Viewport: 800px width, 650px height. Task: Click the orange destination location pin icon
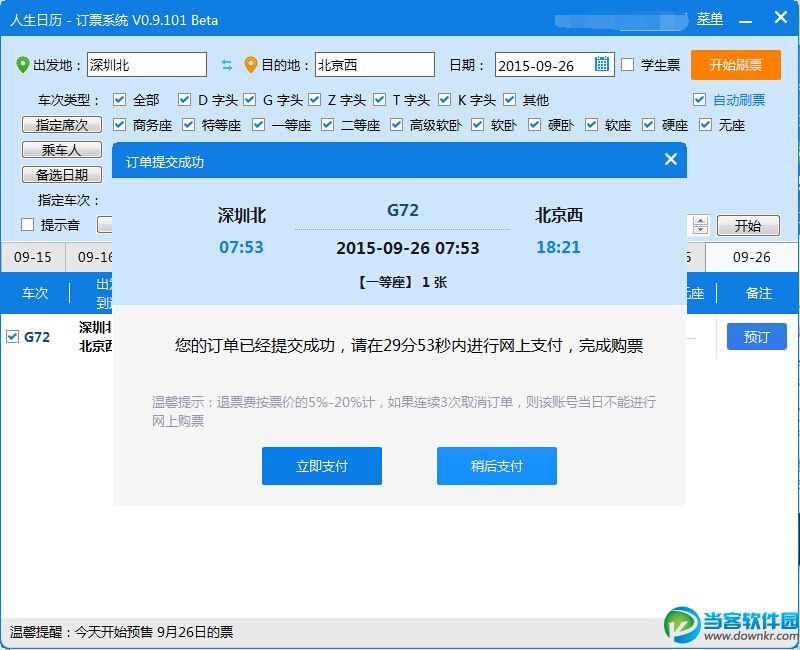[250, 64]
